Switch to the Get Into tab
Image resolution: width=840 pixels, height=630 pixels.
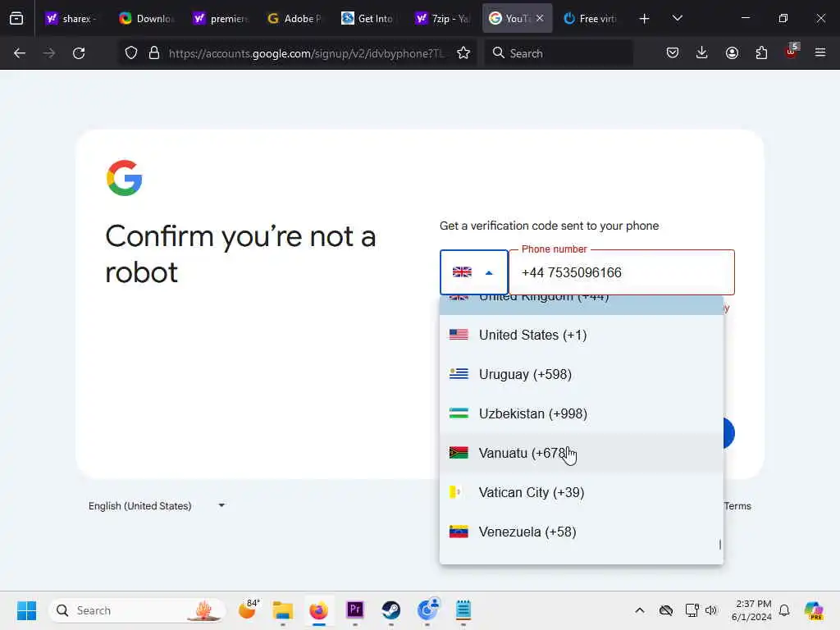click(368, 19)
